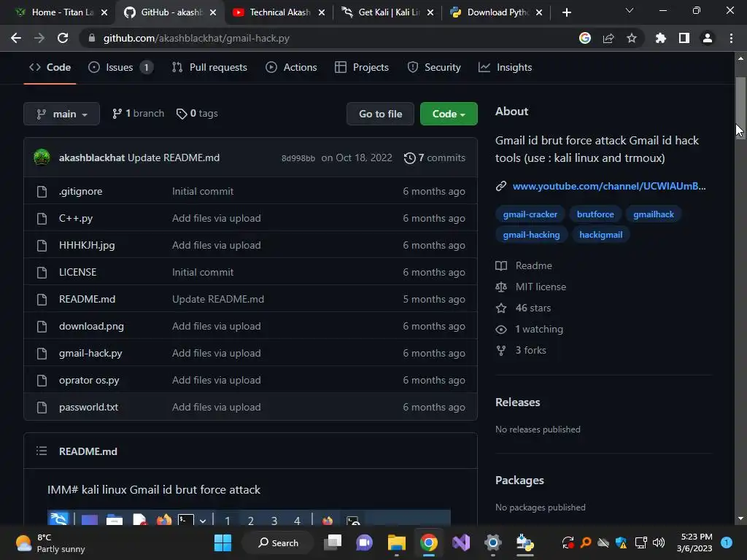Click the brutforce topic tag

[x=595, y=214]
